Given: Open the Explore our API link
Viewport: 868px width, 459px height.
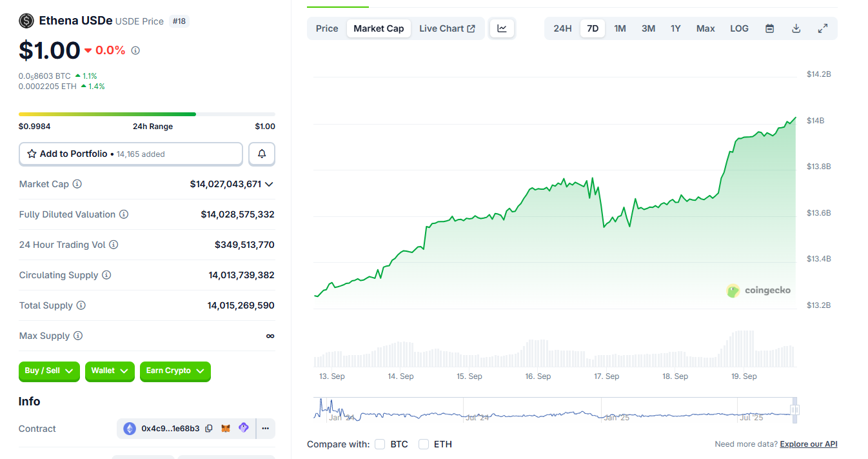Looking at the screenshot, I should 808,444.
